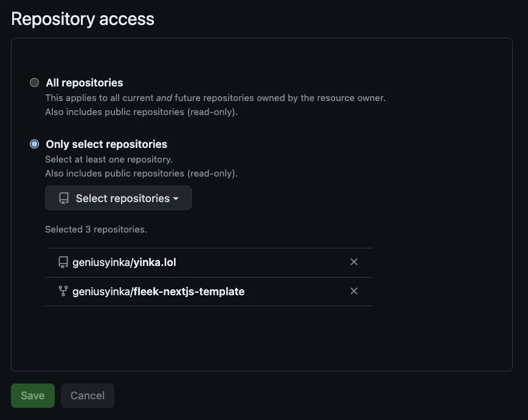528x420 pixels.
Task: Remove fleek-nextjs-template with its X icon
Action: (x=354, y=292)
